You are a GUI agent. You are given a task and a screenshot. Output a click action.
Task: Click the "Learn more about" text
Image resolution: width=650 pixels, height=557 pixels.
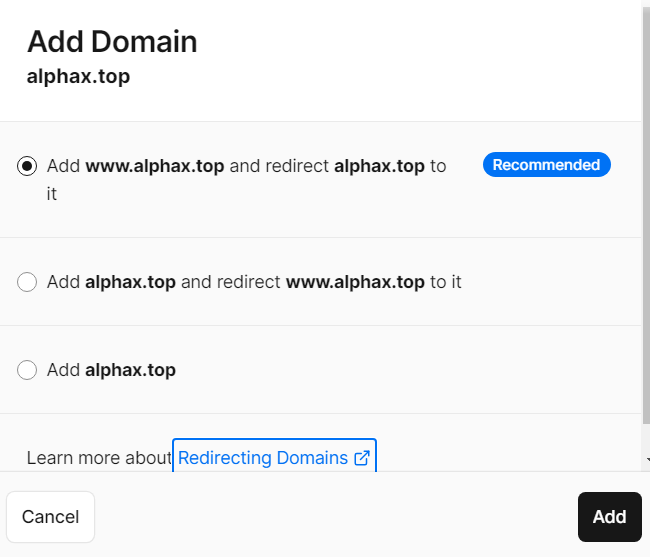pyautogui.click(x=99, y=458)
